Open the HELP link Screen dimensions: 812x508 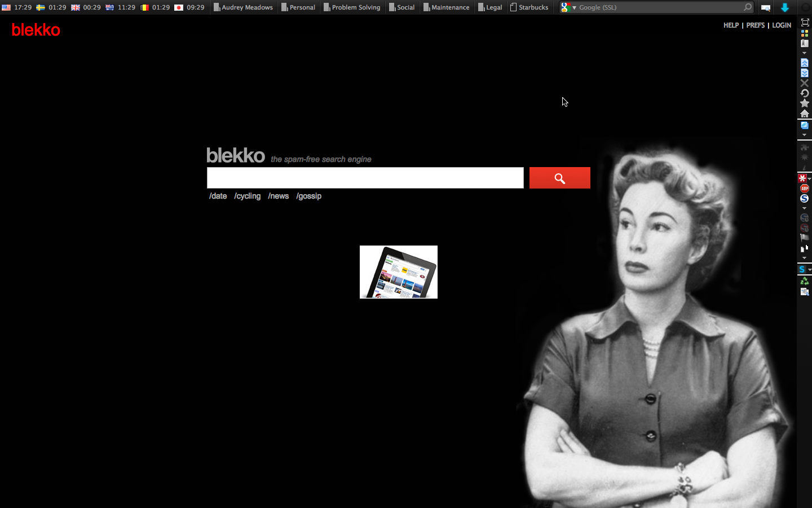731,25
